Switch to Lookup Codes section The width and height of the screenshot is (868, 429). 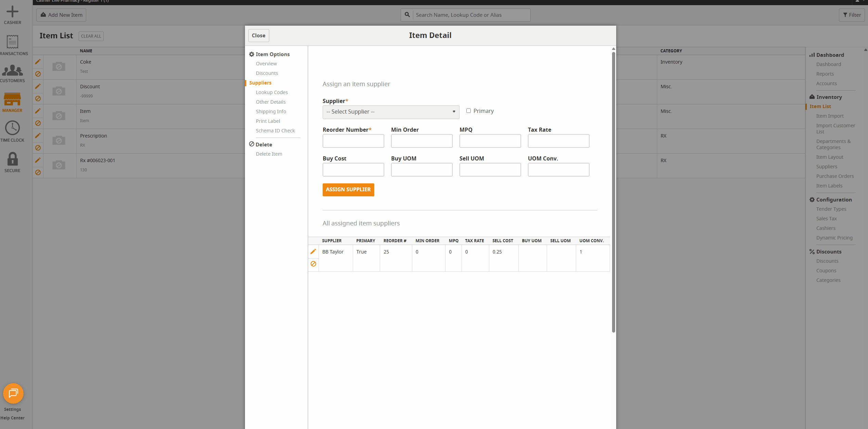pyautogui.click(x=272, y=92)
